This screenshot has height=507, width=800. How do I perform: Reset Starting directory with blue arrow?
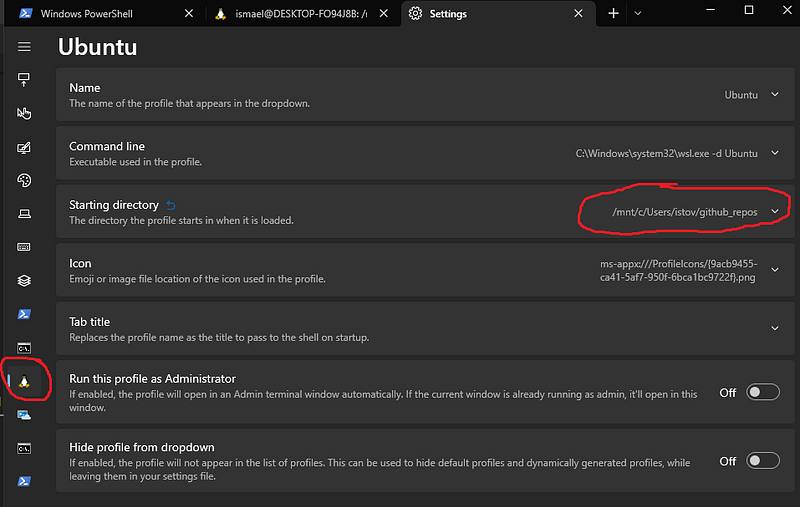tap(171, 206)
